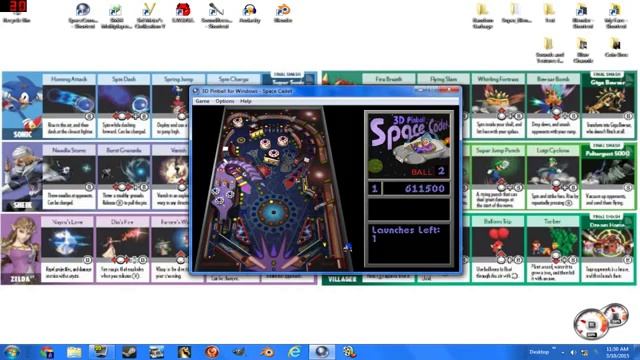640x360 pixels.
Task: Select the Blender shortcut folder on desktop
Action: pyautogui.click(x=582, y=16)
